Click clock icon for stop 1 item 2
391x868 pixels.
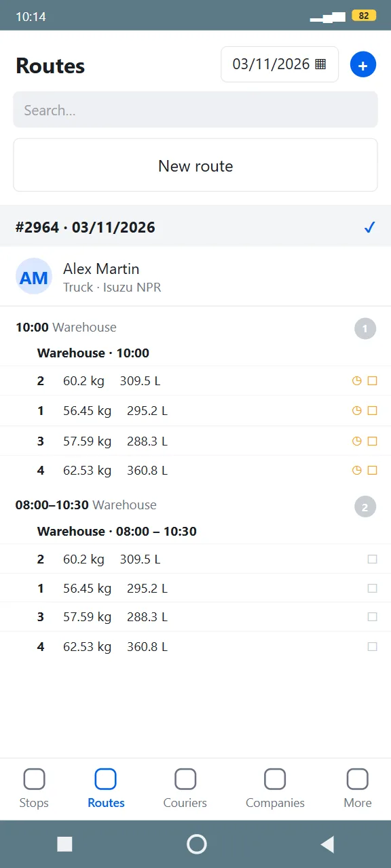tap(356, 381)
